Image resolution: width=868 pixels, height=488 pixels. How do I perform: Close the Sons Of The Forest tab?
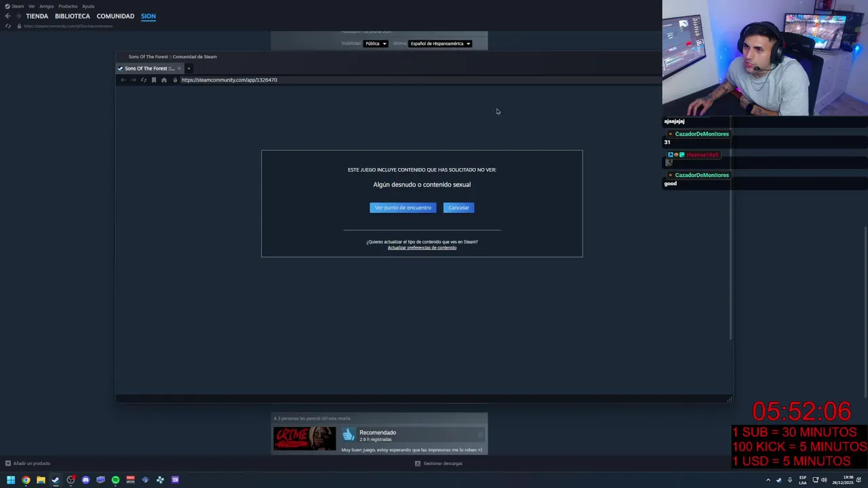(179, 68)
